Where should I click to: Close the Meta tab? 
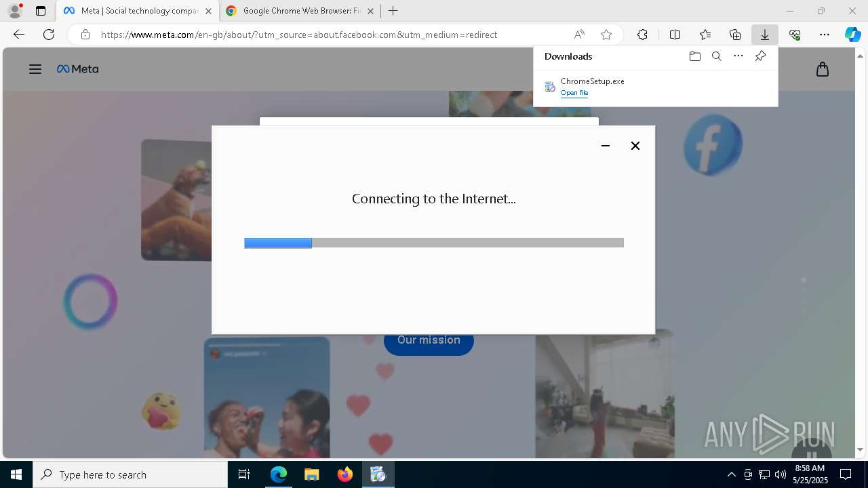(x=208, y=12)
